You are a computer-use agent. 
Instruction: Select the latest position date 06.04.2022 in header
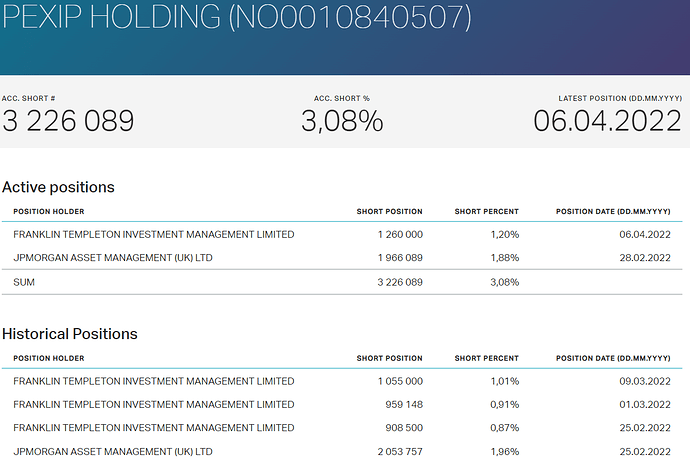pyautogui.click(x=607, y=121)
